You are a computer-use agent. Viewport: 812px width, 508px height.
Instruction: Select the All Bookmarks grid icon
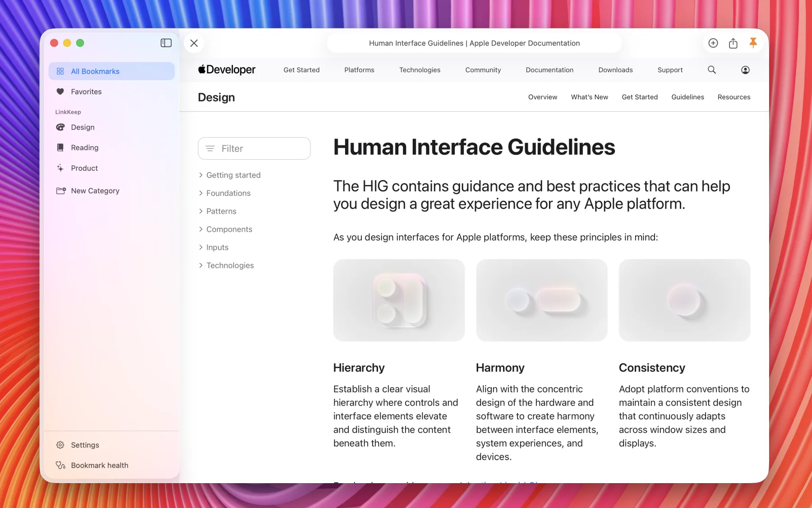pos(60,71)
